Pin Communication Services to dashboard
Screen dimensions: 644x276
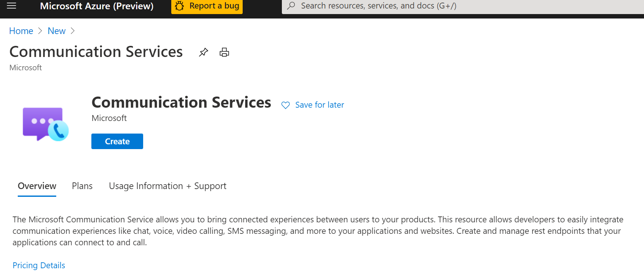[x=203, y=52]
